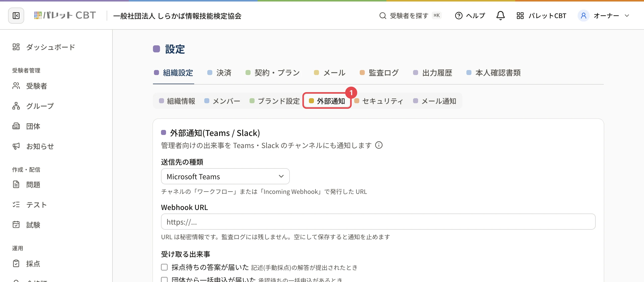Select the 組織情報 sub-tab
Viewport: 644px width, 282px height.
(x=177, y=101)
